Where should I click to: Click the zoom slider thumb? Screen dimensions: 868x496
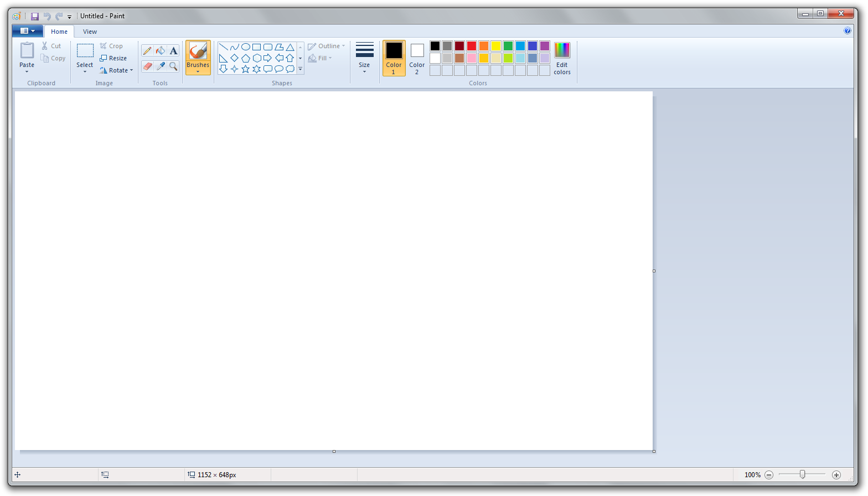pyautogui.click(x=802, y=474)
